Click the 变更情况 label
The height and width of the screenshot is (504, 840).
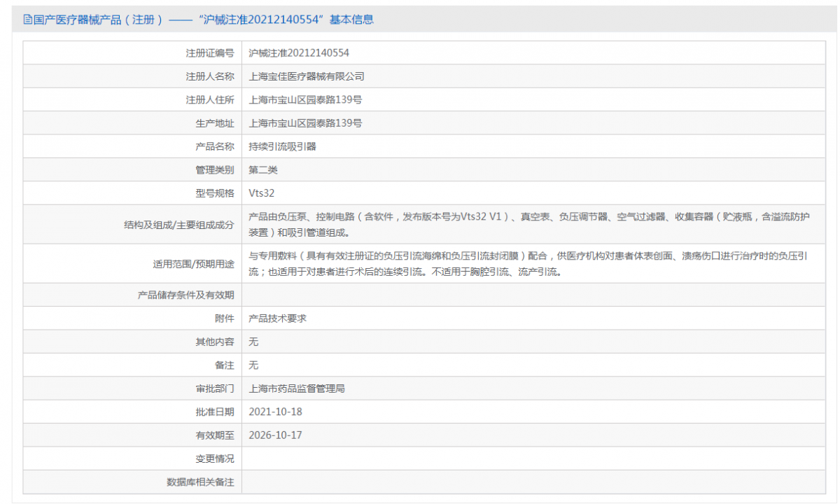[215, 458]
